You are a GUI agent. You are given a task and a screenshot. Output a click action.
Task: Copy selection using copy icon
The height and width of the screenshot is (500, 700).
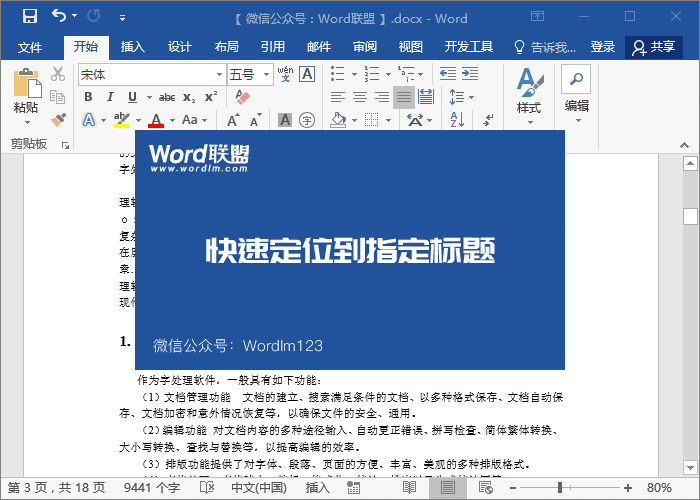pyautogui.click(x=58, y=96)
